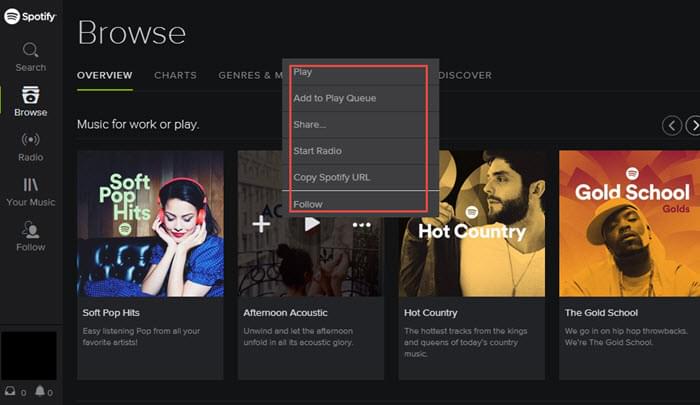The height and width of the screenshot is (405, 700).
Task: Select Add to Play Queue
Action: (x=361, y=98)
